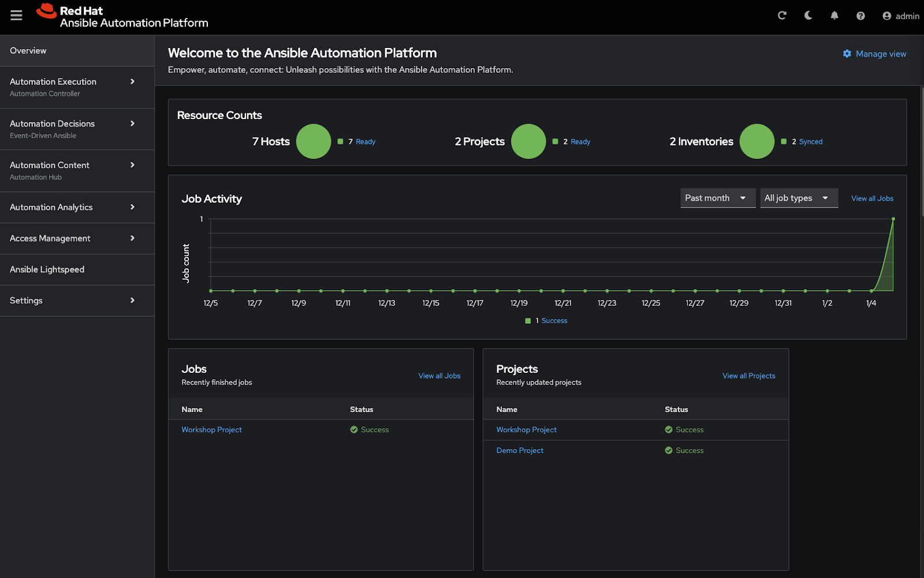Click View all Projects link
The width and height of the screenshot is (924, 578).
748,376
